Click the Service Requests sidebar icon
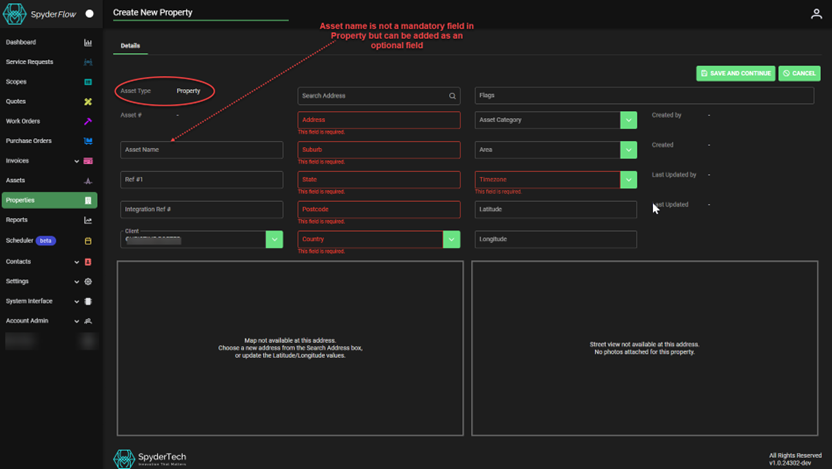This screenshot has height=469, width=832. click(88, 62)
